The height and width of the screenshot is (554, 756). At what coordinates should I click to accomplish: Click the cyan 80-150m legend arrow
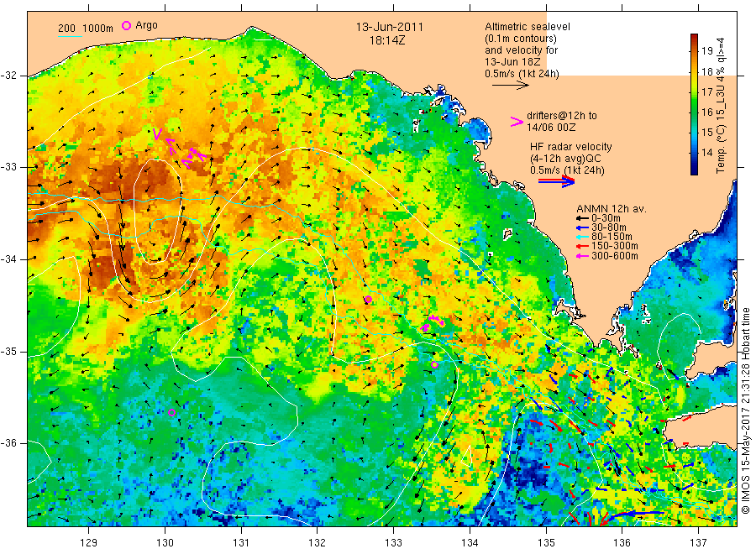(x=582, y=237)
